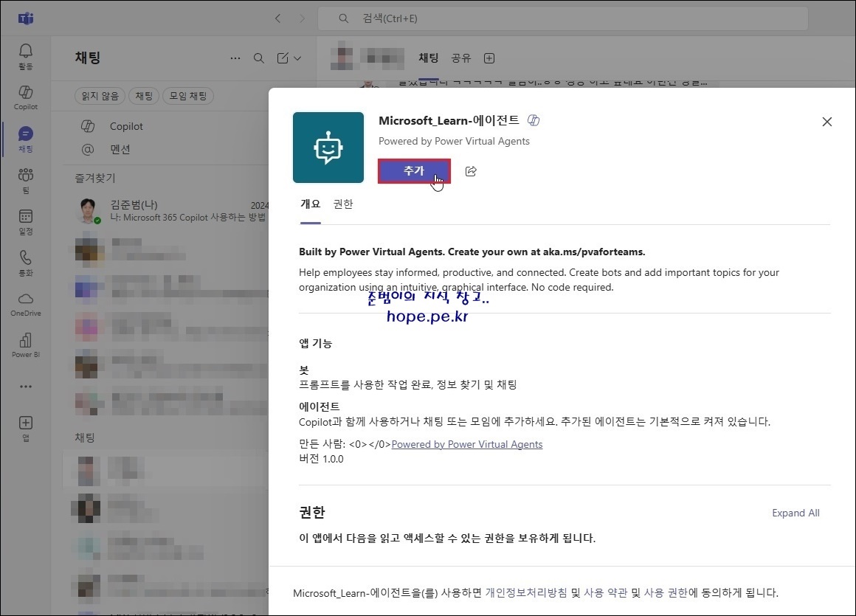
Task: Open the 개인정보처리방침 link
Action: pyautogui.click(x=526, y=592)
